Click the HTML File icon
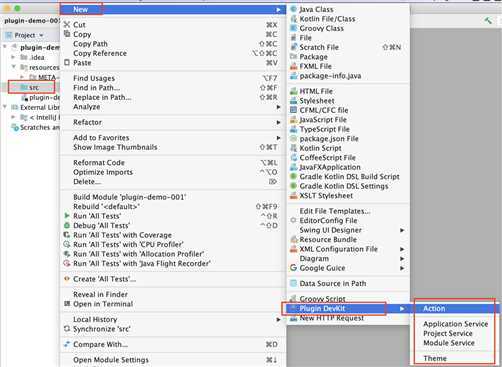Screen dimensions: 502x367 [x=294, y=91]
